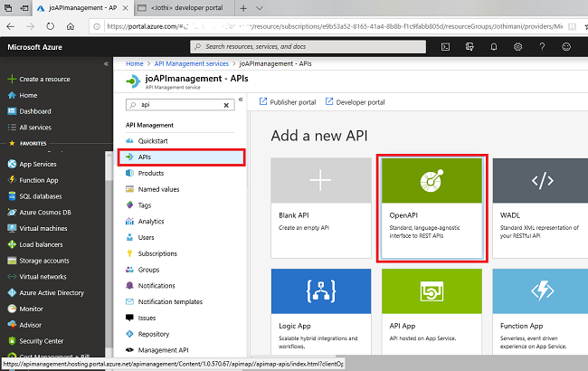Image resolution: width=588 pixels, height=371 pixels.
Task: Open SQL databases favorite
Action: [x=41, y=196]
